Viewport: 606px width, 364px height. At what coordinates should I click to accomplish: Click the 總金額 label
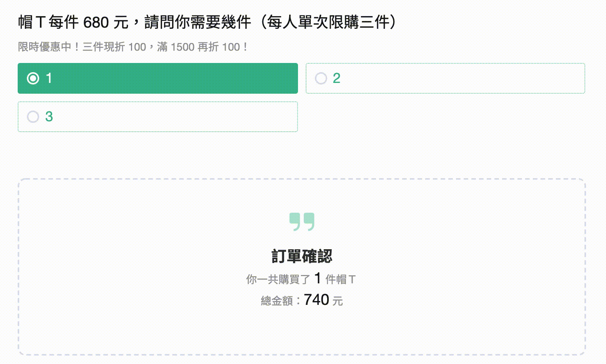pyautogui.click(x=277, y=301)
